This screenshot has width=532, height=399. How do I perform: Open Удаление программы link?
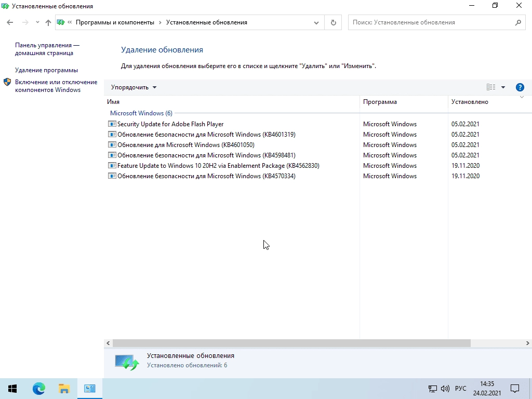click(46, 70)
